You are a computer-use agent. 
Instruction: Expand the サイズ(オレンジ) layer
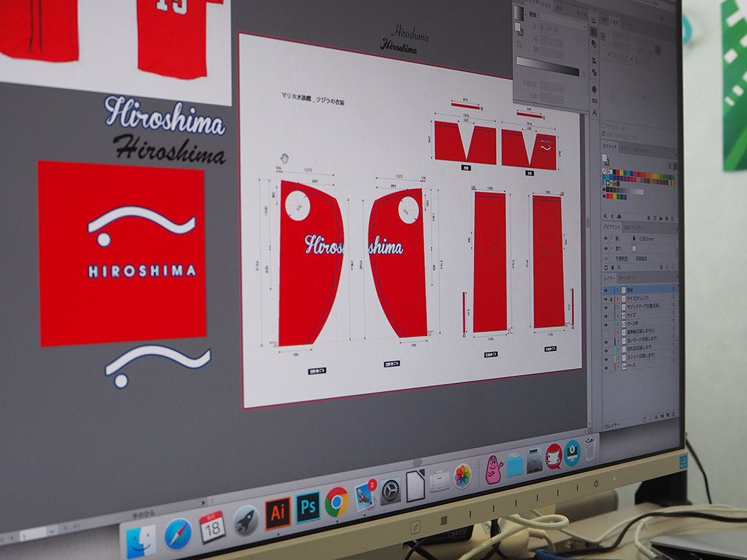618,299
